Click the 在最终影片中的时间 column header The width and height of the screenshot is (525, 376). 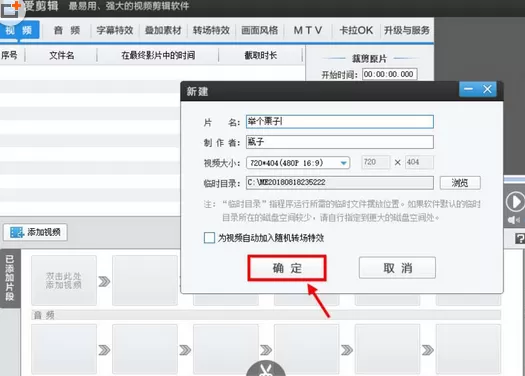coord(158,55)
